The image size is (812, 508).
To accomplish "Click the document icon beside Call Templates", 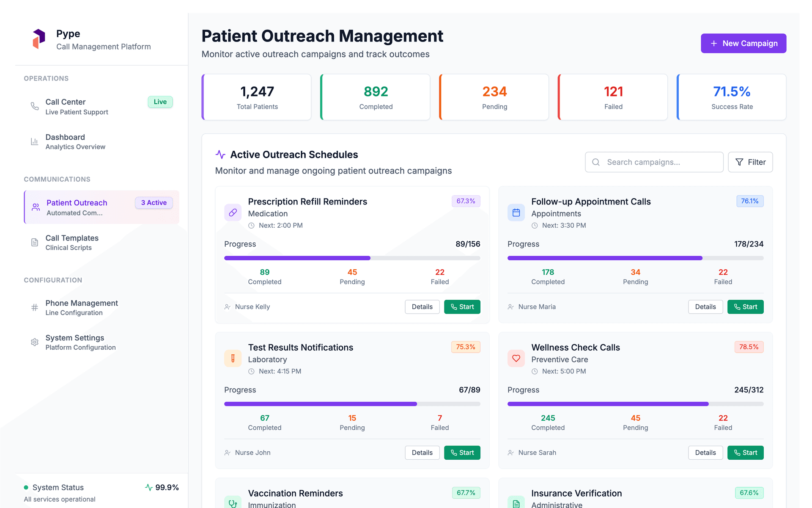I will [x=35, y=242].
